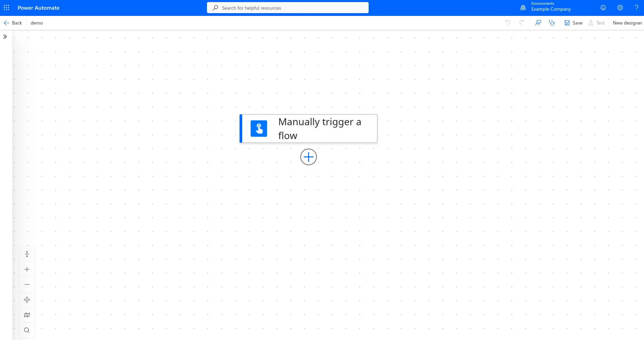
Task: Click the comments person icon in toolbar
Action: click(x=538, y=22)
